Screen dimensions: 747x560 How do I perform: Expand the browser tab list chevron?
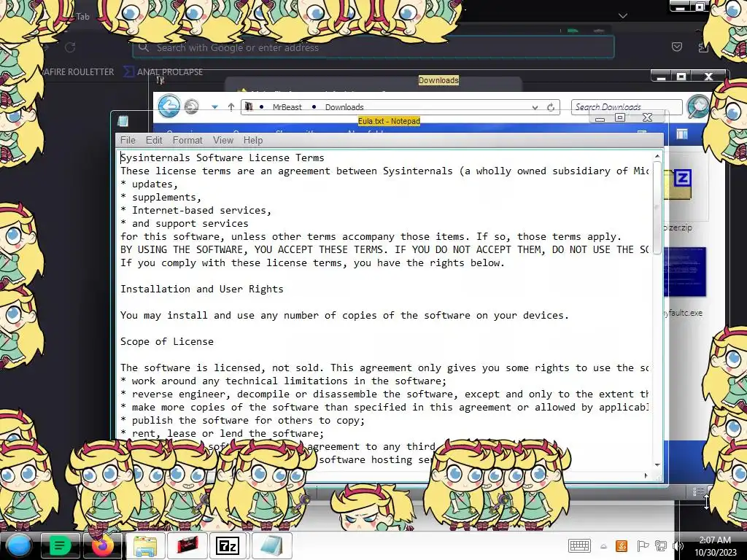pos(623,16)
